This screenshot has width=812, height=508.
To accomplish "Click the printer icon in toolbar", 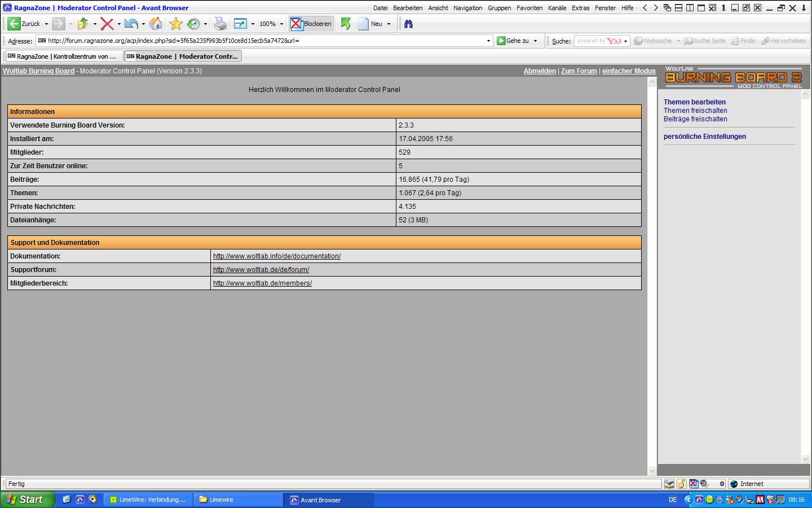I will [x=220, y=24].
